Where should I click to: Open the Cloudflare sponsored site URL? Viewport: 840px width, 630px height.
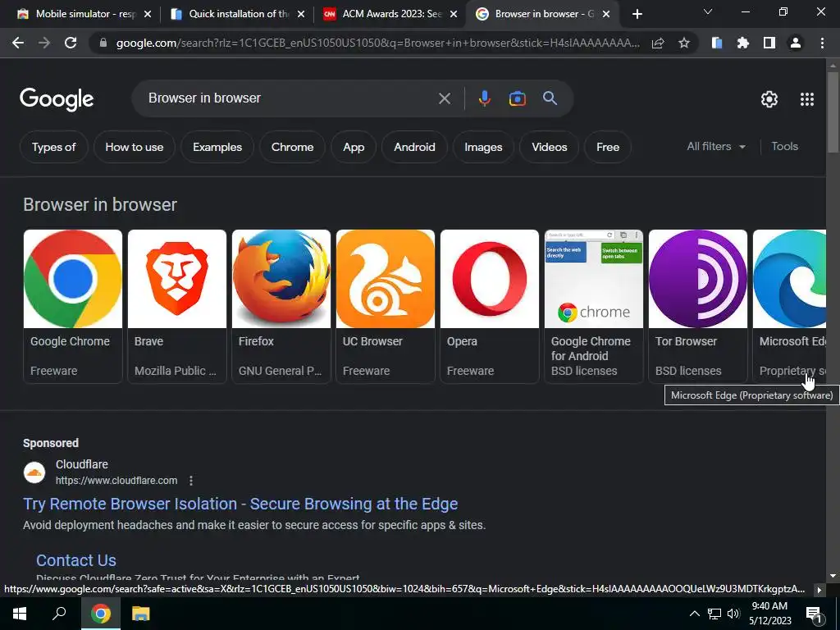pyautogui.click(x=116, y=481)
